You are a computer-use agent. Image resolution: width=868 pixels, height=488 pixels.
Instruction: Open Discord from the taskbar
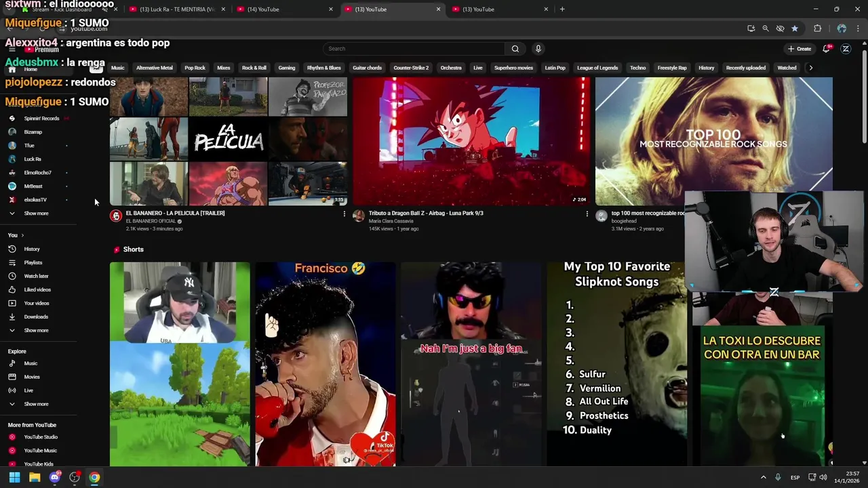pyautogui.click(x=55, y=478)
